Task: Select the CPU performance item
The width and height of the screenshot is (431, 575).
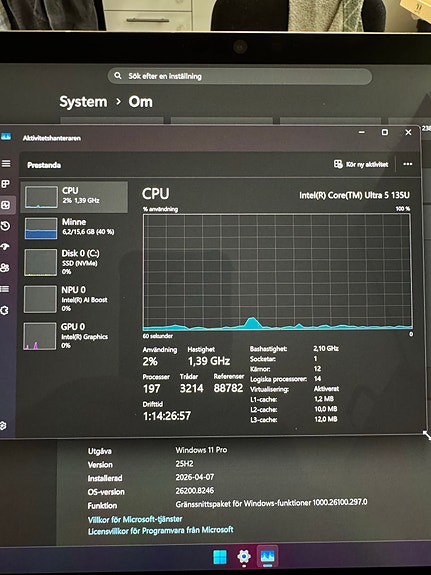Action: coord(74,197)
